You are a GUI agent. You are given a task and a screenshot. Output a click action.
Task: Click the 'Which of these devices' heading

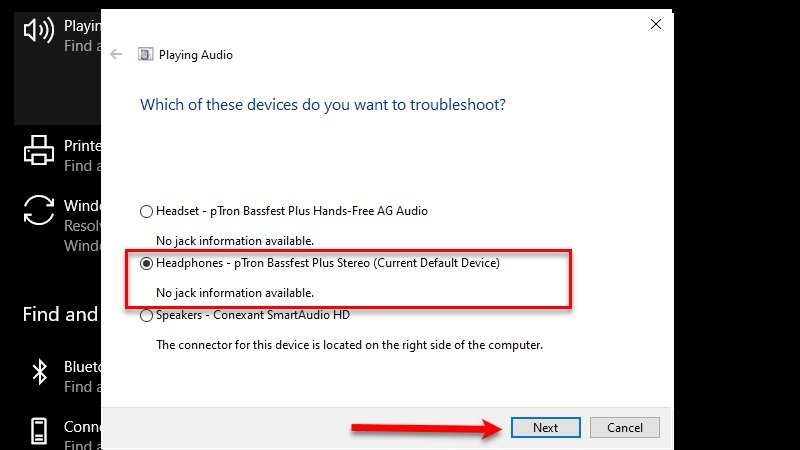pos(322,104)
